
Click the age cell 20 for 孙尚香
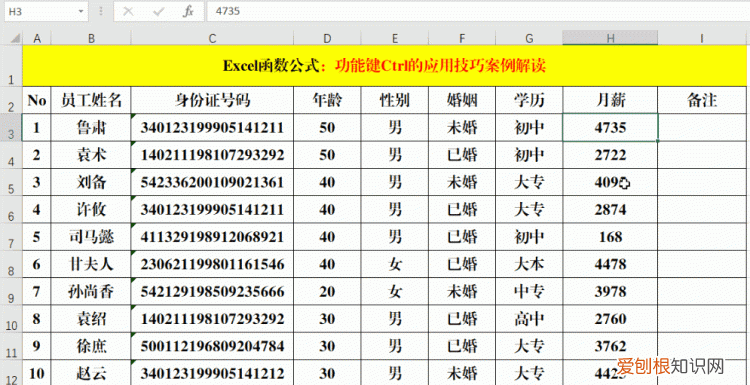tap(327, 291)
